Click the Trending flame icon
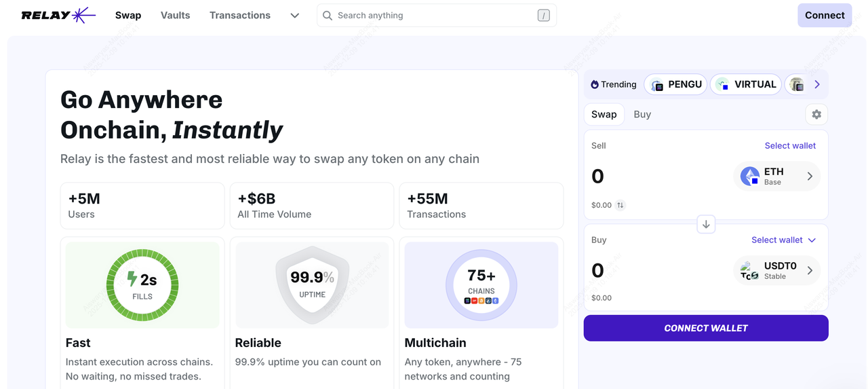Screen dimensions: 868x389 (x=595, y=85)
